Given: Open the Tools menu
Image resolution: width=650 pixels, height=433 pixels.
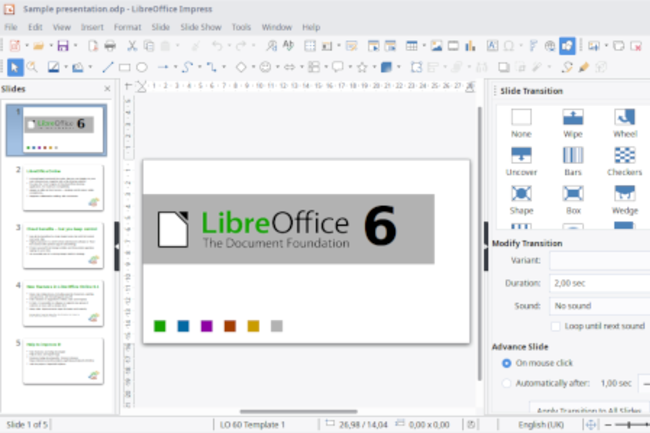Looking at the screenshot, I should click(x=241, y=27).
